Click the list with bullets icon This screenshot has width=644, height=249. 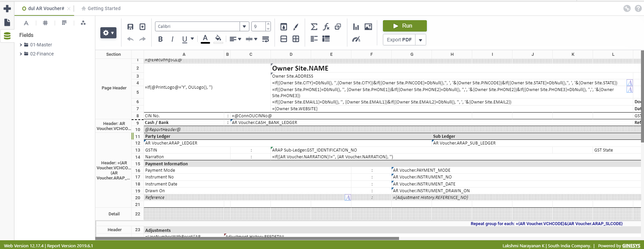[x=326, y=39]
